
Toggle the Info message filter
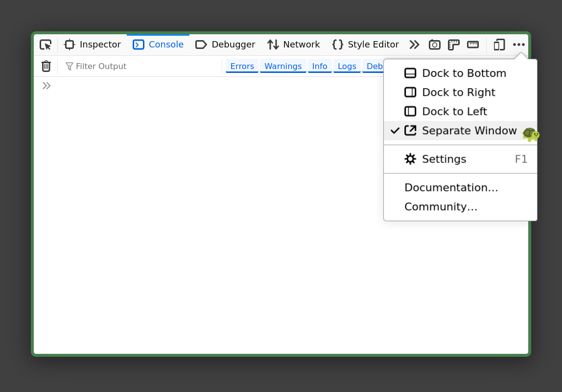tap(320, 66)
